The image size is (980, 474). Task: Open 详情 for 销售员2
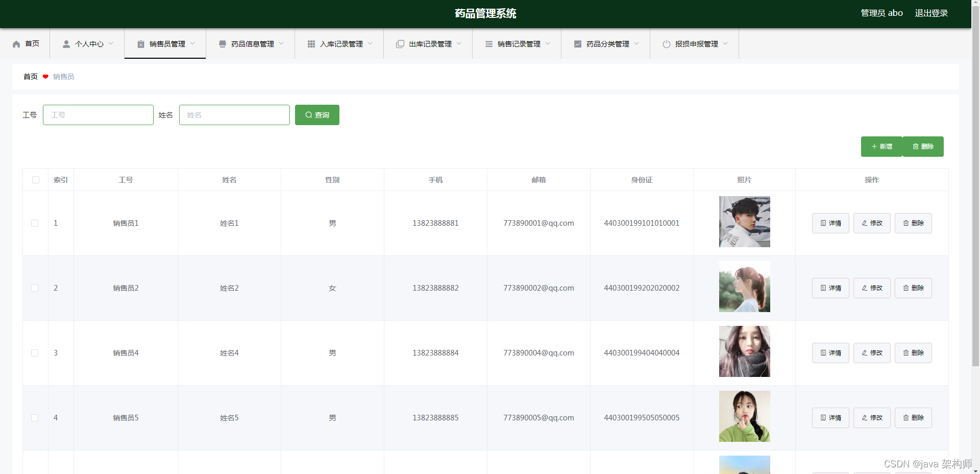830,288
